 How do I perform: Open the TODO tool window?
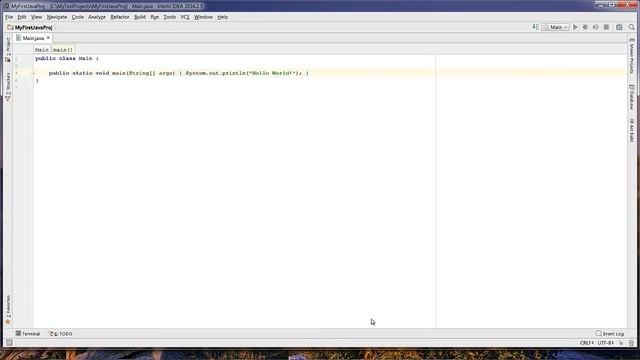(61, 333)
